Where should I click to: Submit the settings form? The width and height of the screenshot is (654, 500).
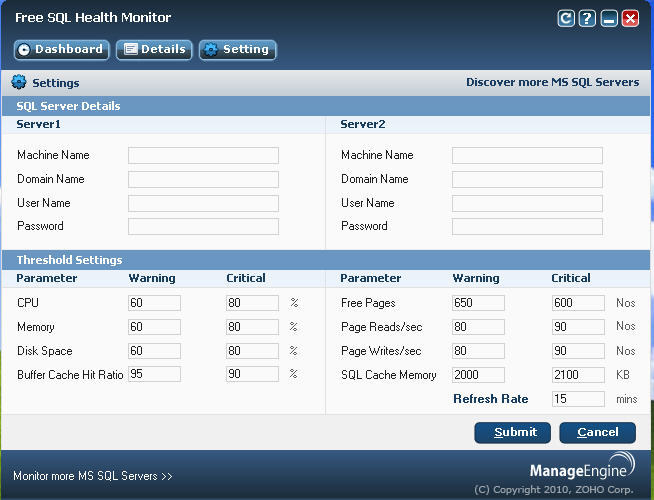512,432
